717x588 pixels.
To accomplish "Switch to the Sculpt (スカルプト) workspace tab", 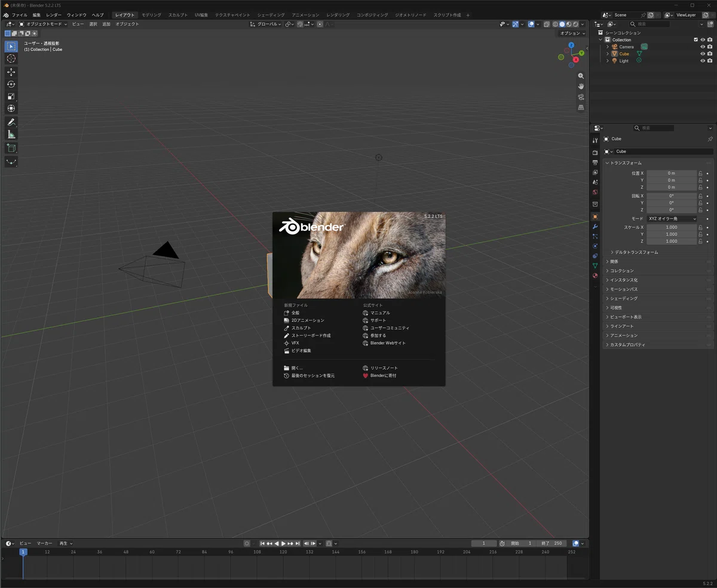I will [x=177, y=15].
